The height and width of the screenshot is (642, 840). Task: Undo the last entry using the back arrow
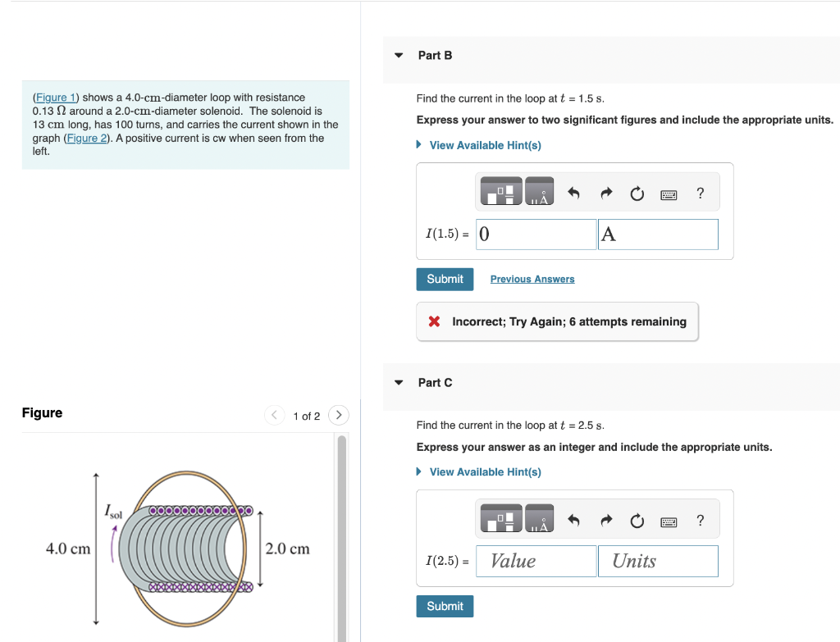573,193
